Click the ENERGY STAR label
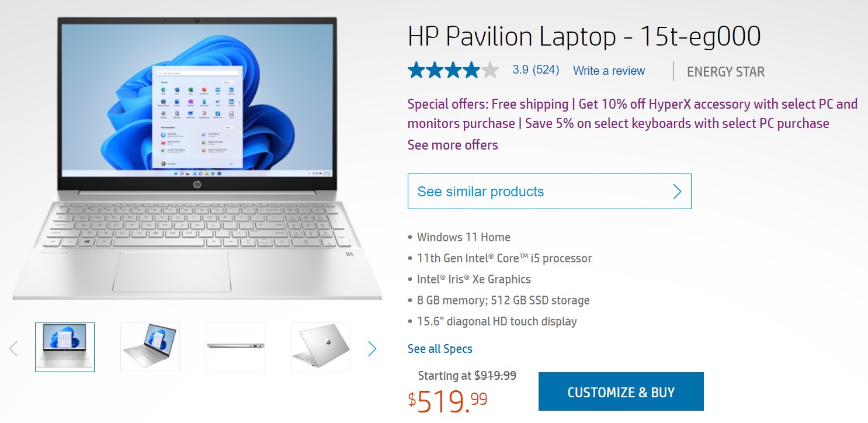Viewport: 868px width, 423px height. 725,72
